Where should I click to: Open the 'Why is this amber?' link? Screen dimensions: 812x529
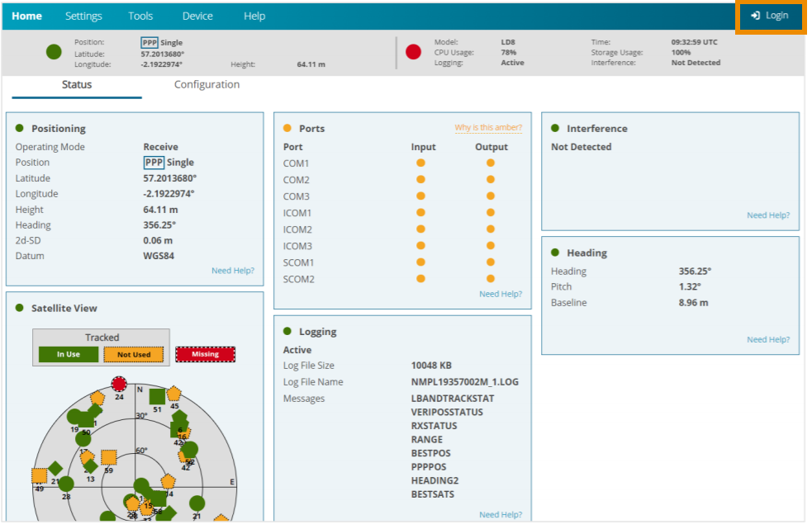click(x=488, y=127)
